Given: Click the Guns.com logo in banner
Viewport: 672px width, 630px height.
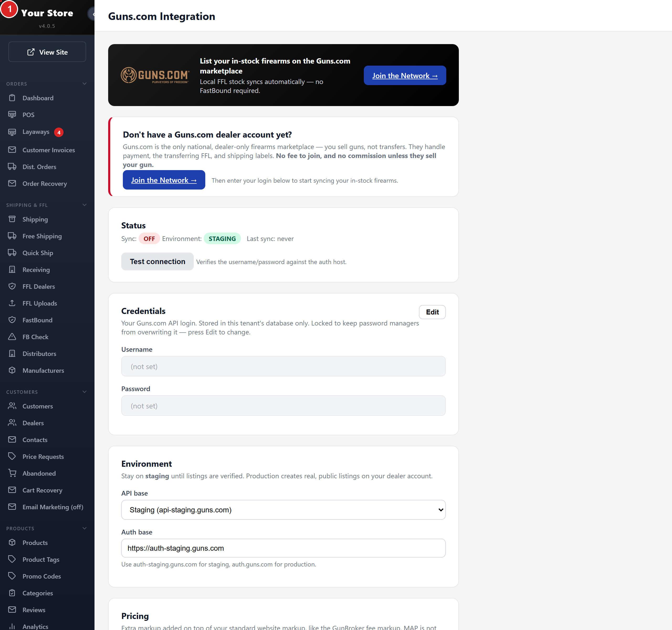Looking at the screenshot, I should coord(155,75).
